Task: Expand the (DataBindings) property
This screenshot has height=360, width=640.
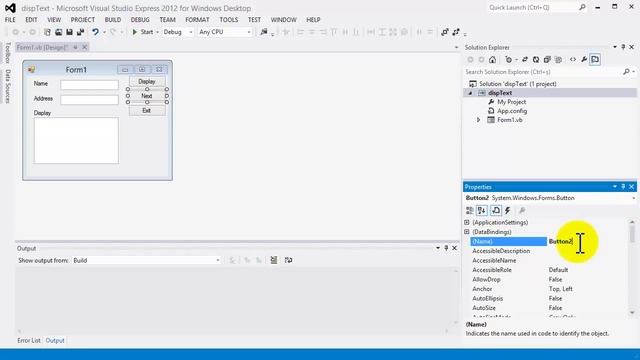Action: [x=467, y=232]
